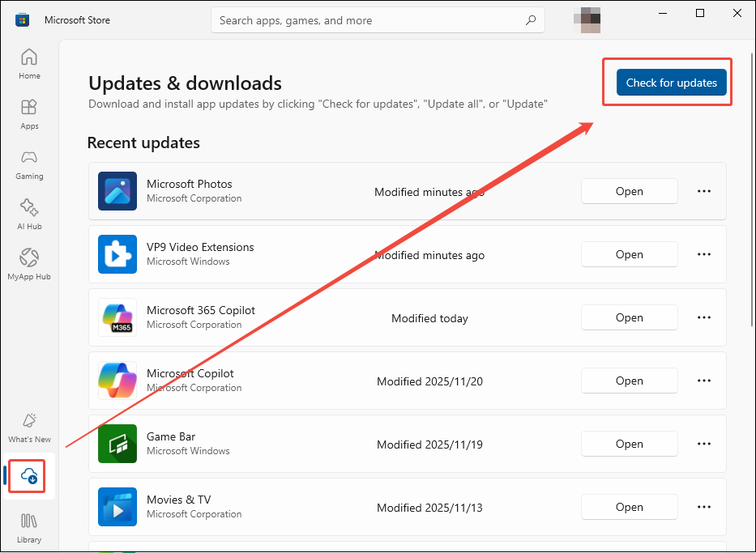Image resolution: width=756 pixels, height=553 pixels.
Task: Open the Apps section in sidebar
Action: click(29, 113)
